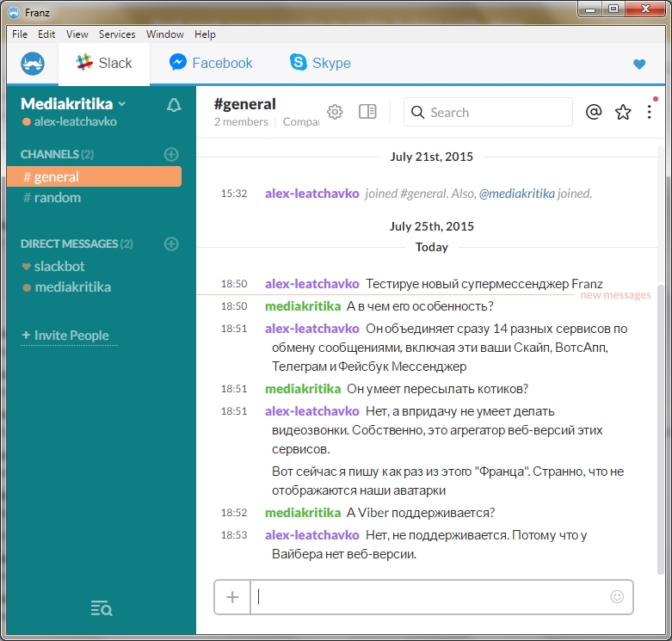This screenshot has height=641, width=672.
Task: Click the 18:52 timestamp
Action: [234, 513]
